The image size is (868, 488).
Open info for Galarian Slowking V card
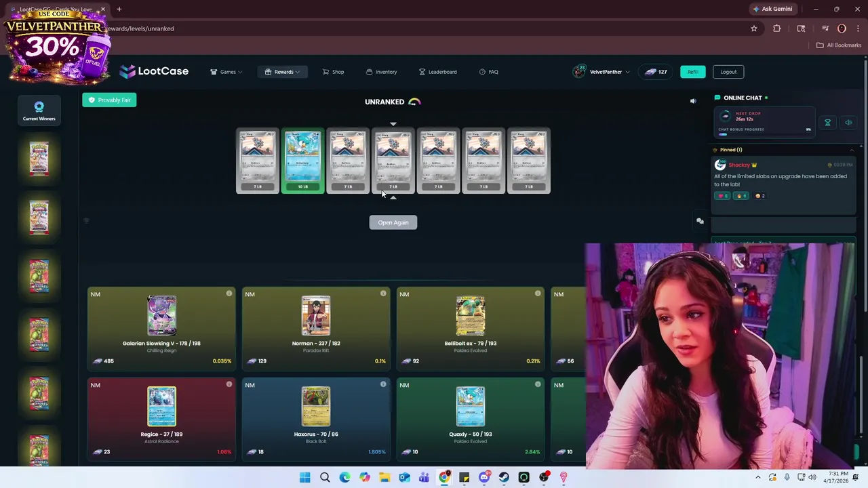pos(229,293)
